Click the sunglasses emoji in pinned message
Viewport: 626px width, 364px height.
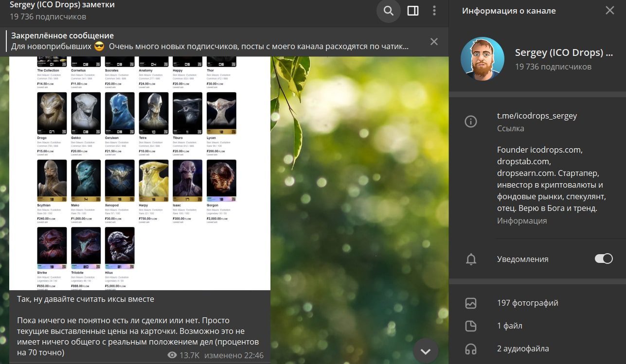pyautogui.click(x=99, y=47)
